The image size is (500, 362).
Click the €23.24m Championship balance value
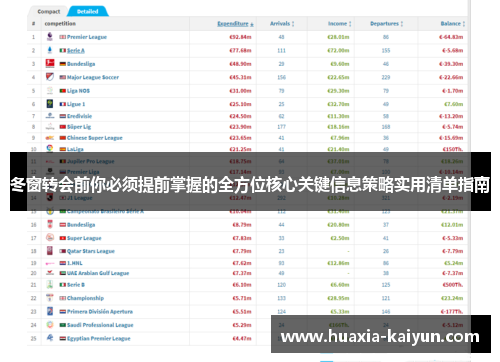coord(452,298)
